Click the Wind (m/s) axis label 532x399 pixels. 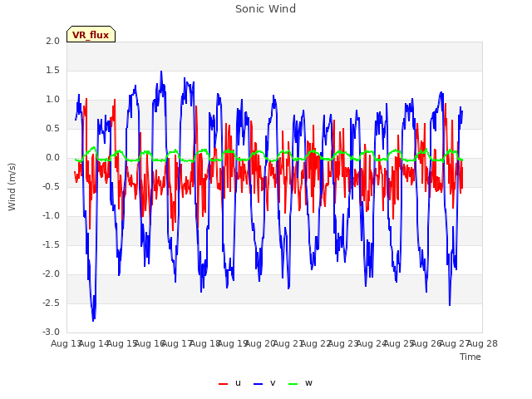click(12, 187)
